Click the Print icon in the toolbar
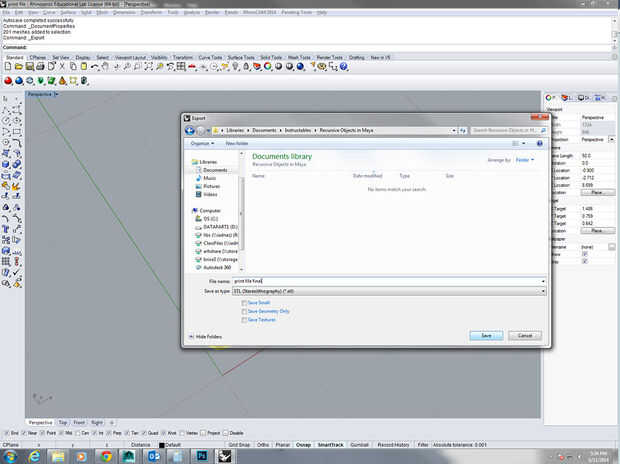The width and height of the screenshot is (620, 464). [40, 66]
